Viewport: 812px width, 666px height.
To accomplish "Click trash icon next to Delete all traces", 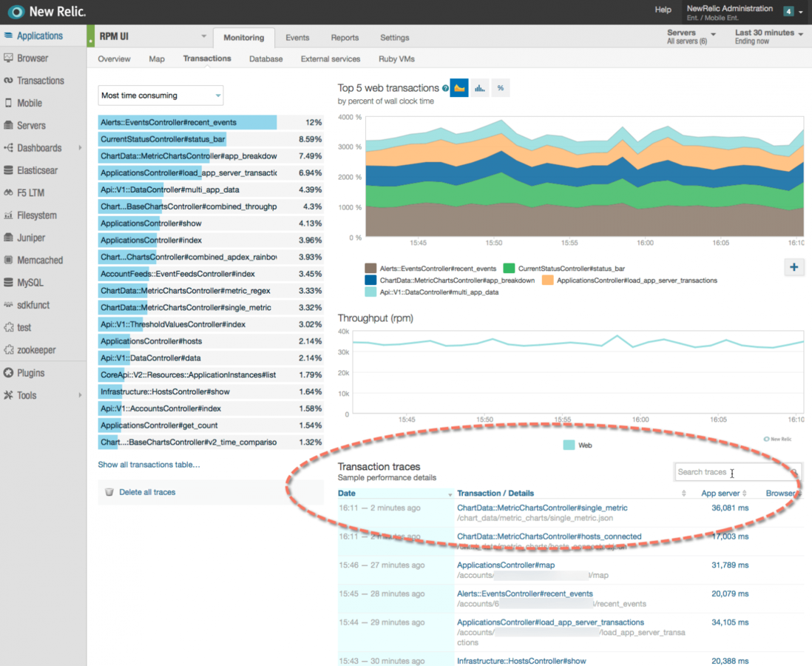I will 109,492.
